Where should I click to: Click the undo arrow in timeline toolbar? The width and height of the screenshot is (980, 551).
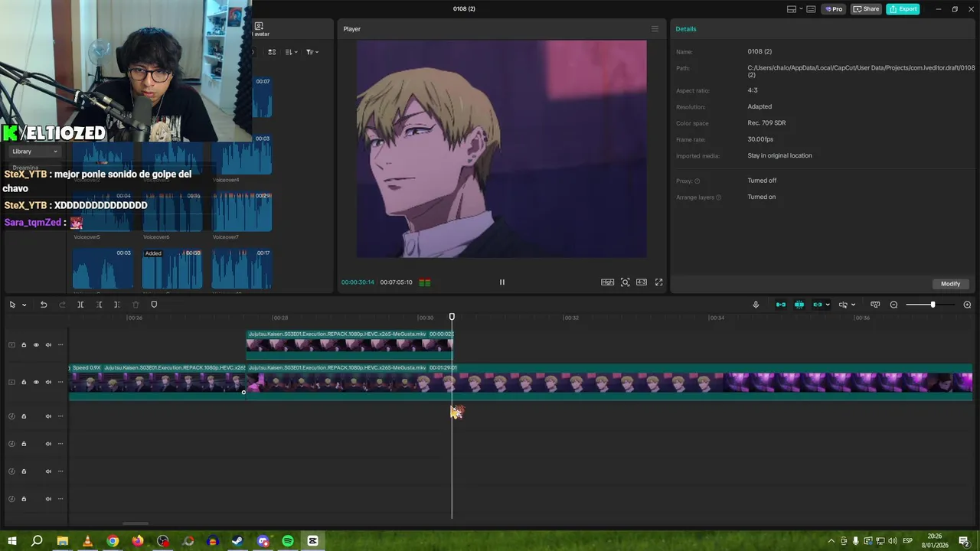[44, 305]
